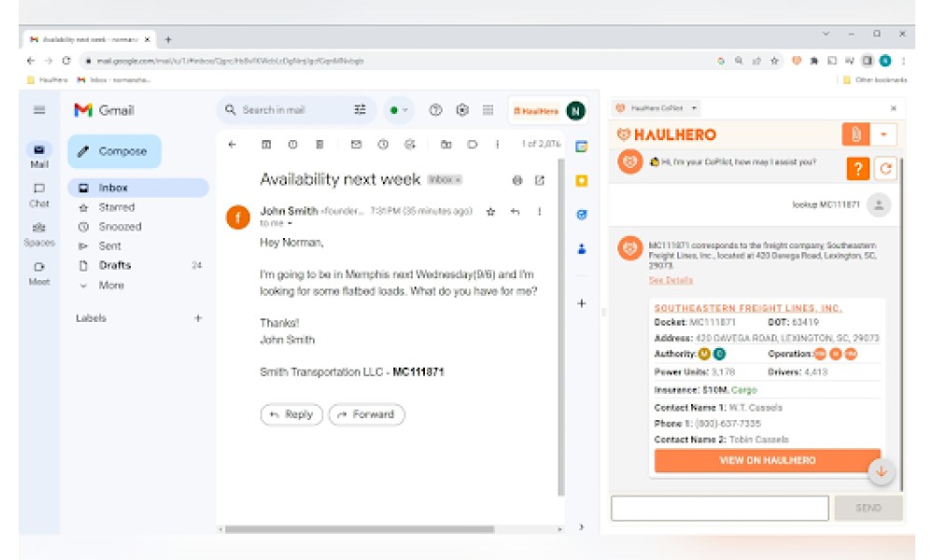Report this email as spam
This screenshot has height=560, width=934.
(x=293, y=144)
